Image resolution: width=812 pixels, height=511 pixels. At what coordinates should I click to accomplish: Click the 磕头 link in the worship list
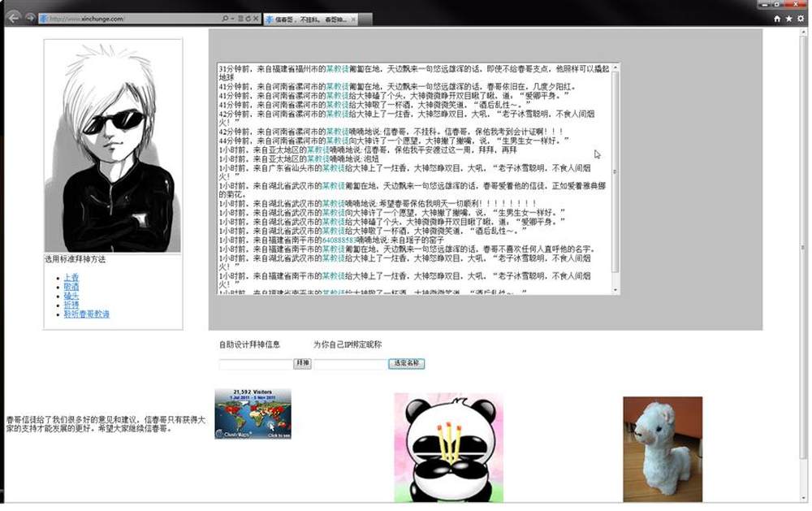point(71,296)
